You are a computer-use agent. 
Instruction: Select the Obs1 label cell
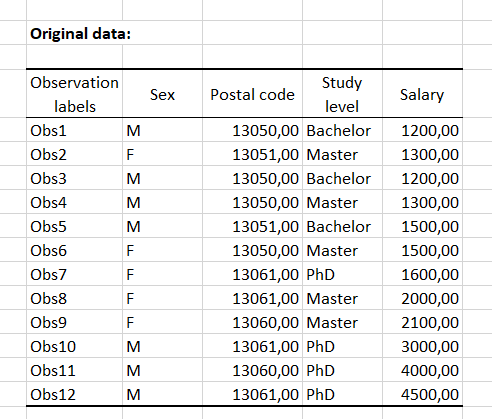click(x=75, y=130)
